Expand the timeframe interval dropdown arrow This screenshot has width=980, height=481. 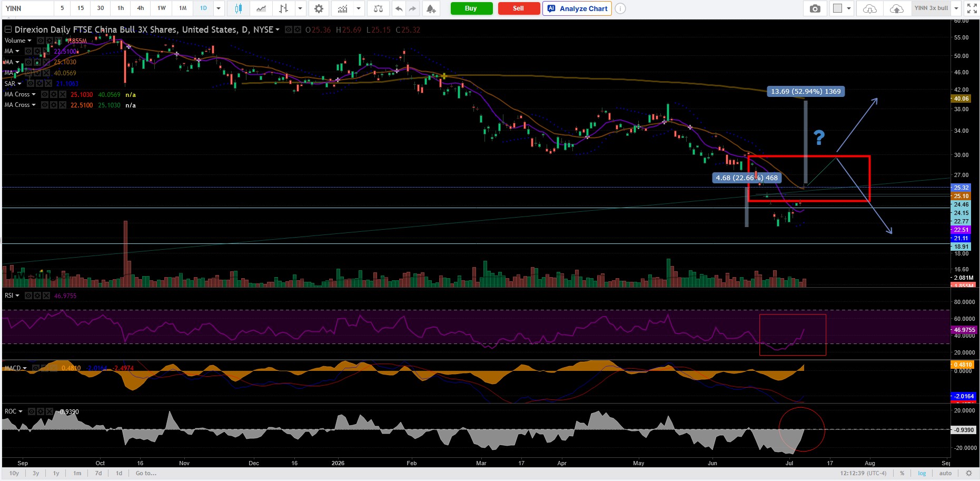[219, 8]
